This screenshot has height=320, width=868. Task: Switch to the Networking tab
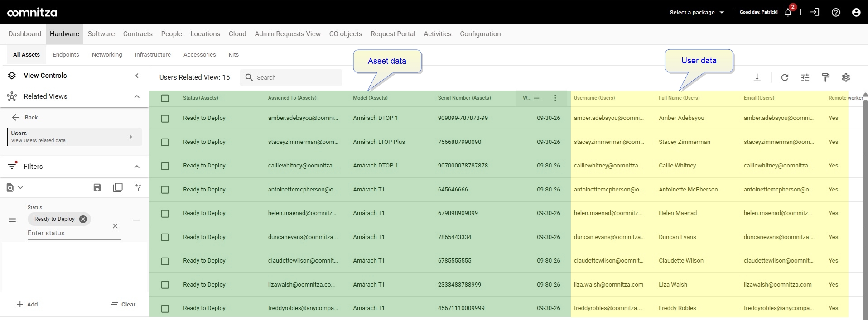click(107, 55)
